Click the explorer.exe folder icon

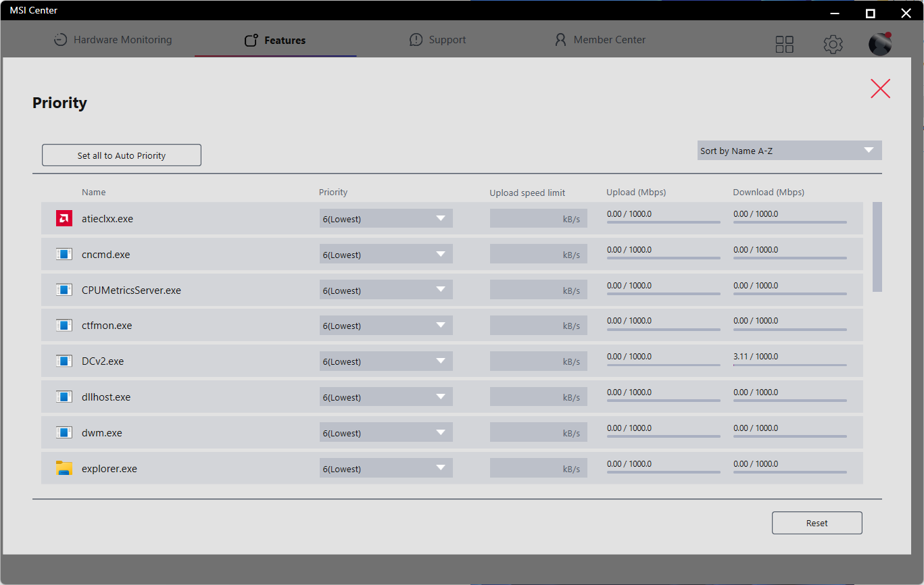click(x=64, y=468)
